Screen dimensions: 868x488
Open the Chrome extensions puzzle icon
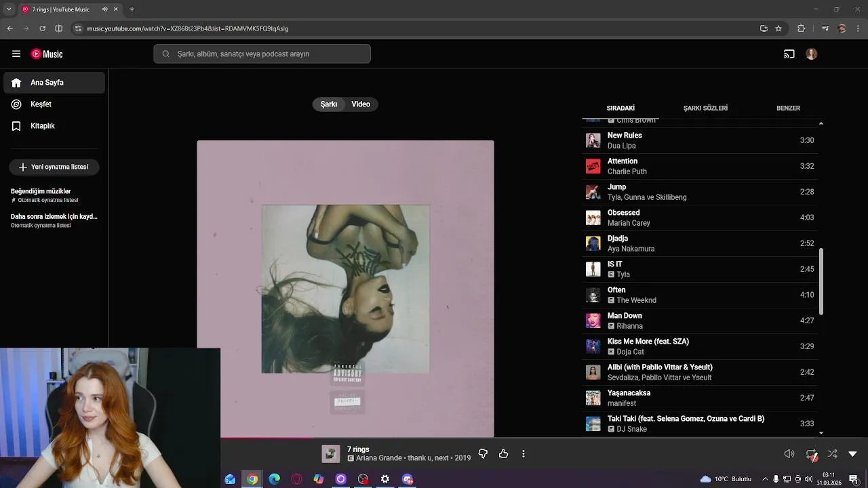[802, 28]
